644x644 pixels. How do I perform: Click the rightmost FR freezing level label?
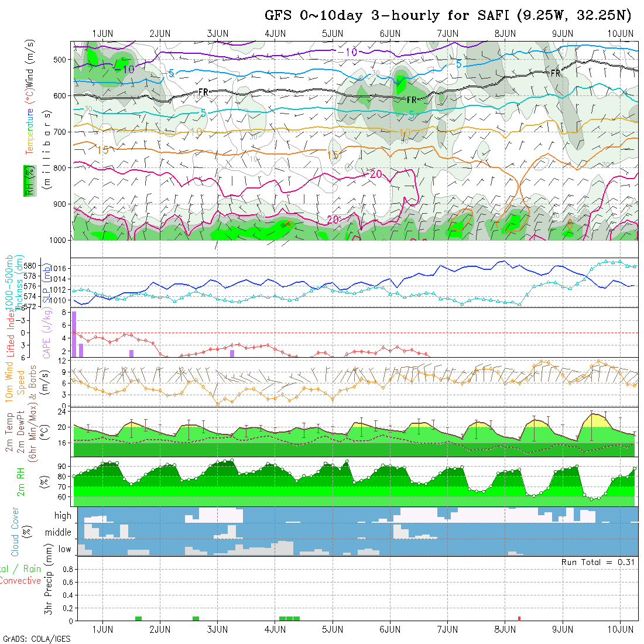click(x=555, y=73)
